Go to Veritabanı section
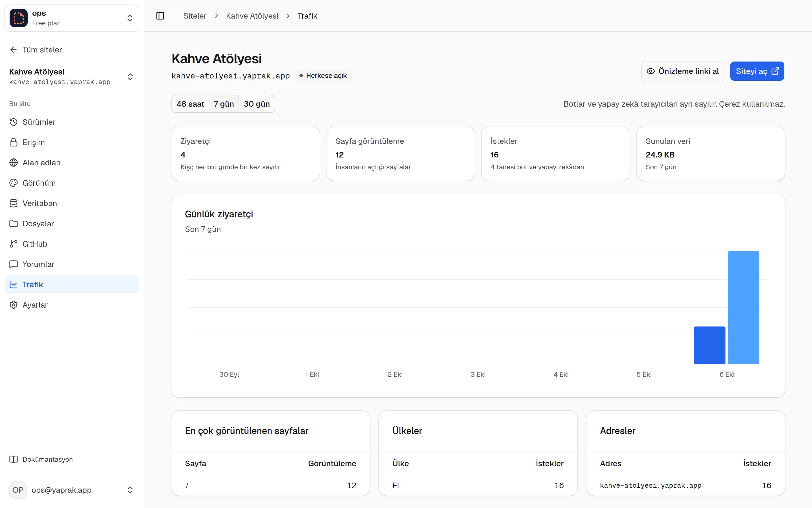Image resolution: width=812 pixels, height=508 pixels. [x=72, y=203]
